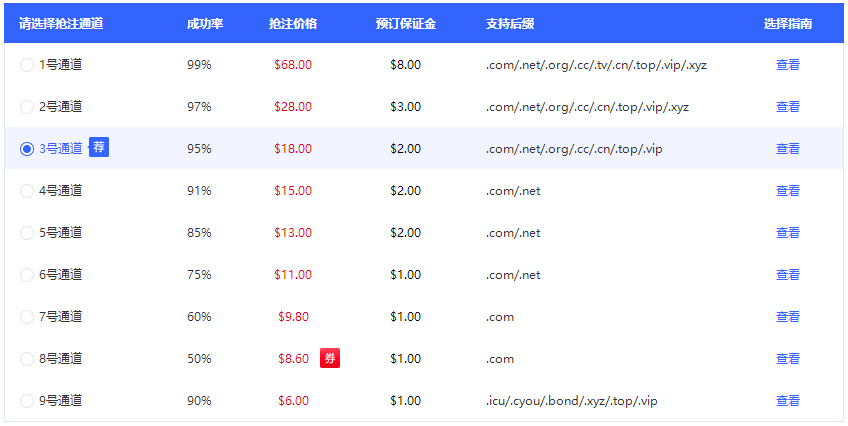Open 查看 link in 3号通道 row
Image resolution: width=848 pixels, height=426 pixels.
[788, 149]
